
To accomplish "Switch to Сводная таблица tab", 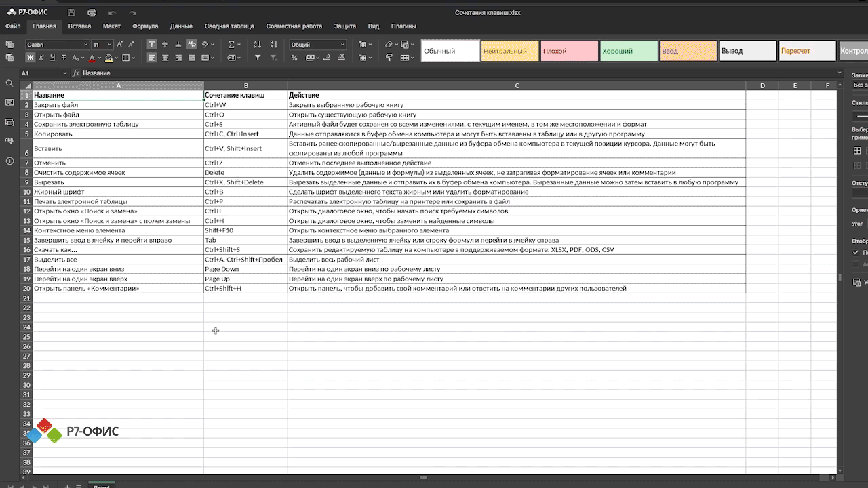I will [229, 26].
